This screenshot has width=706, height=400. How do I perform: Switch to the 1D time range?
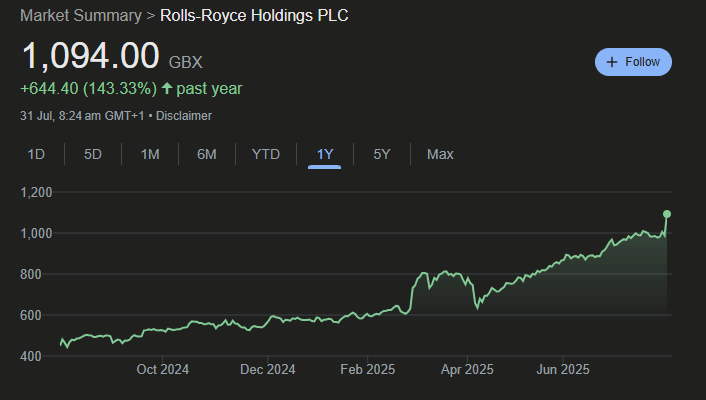[x=36, y=154]
